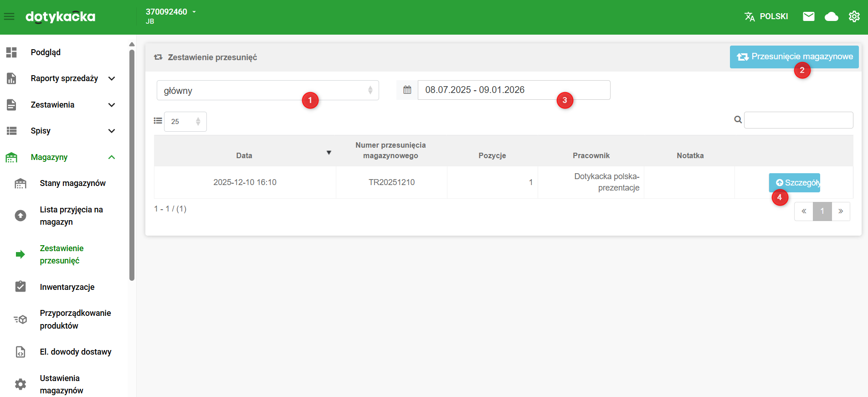
Task: Click the Przesunięcie magazynowe button
Action: pyautogui.click(x=794, y=57)
